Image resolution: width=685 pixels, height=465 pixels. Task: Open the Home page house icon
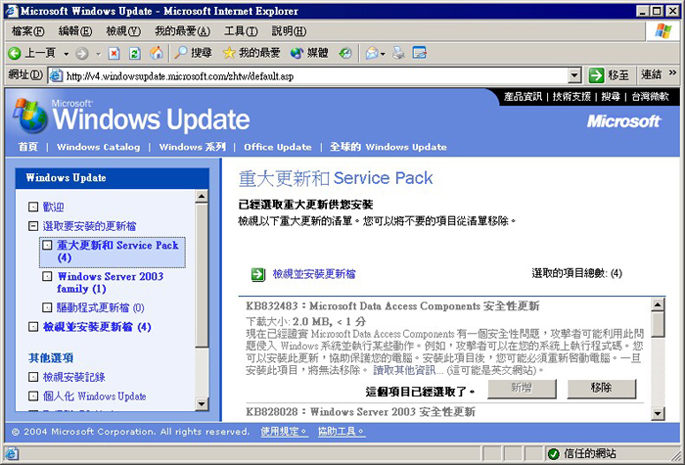(156, 53)
